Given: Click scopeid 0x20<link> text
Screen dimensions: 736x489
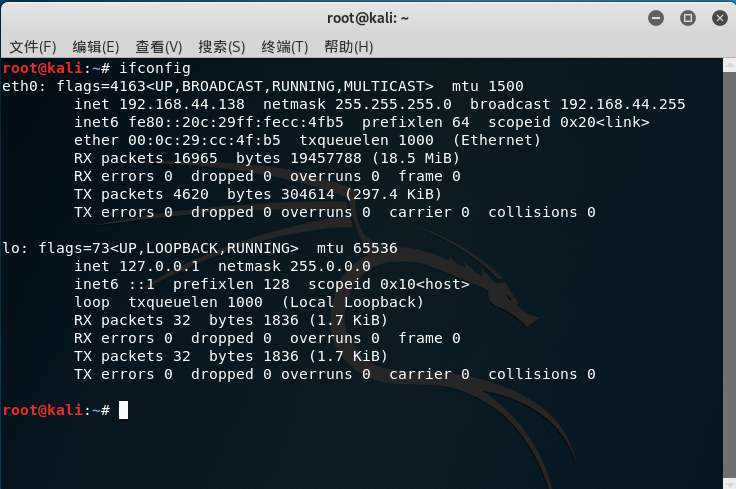Looking at the screenshot, I should point(568,122).
